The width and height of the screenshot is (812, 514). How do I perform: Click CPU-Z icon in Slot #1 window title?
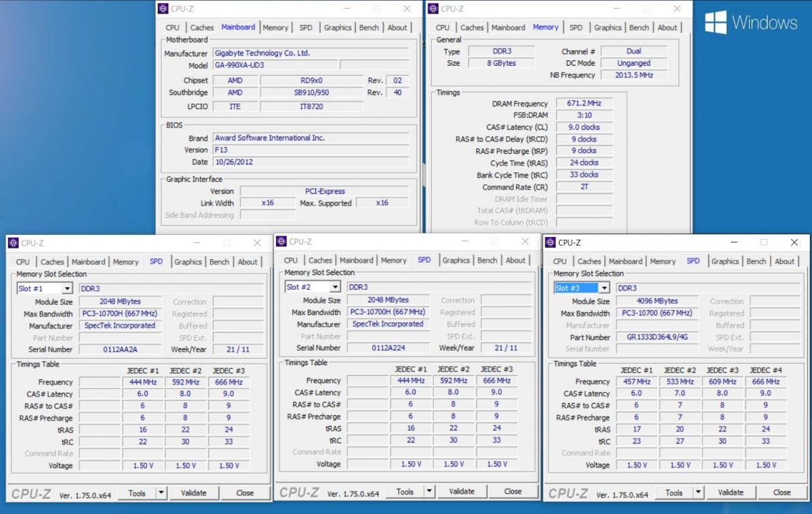pyautogui.click(x=13, y=243)
